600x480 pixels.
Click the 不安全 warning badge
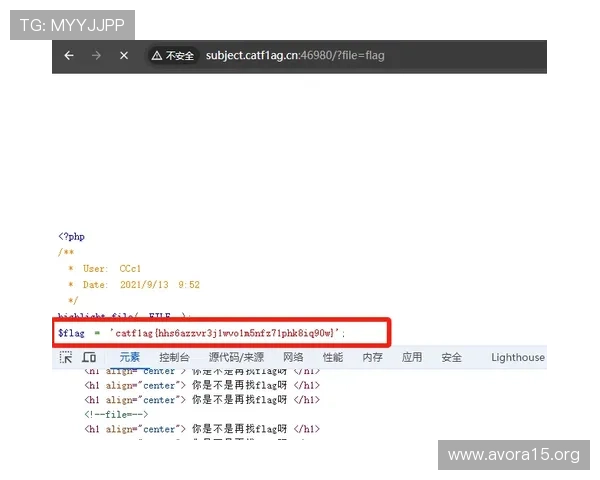click(x=172, y=56)
